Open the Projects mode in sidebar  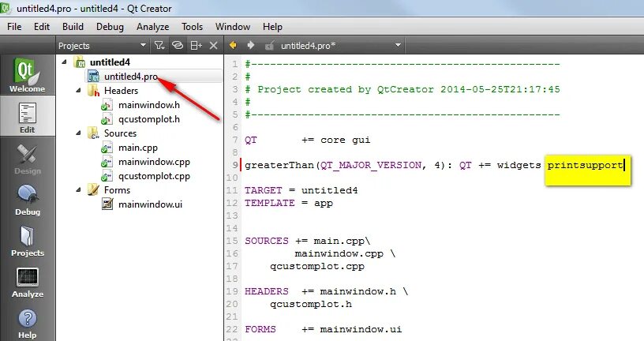28,240
